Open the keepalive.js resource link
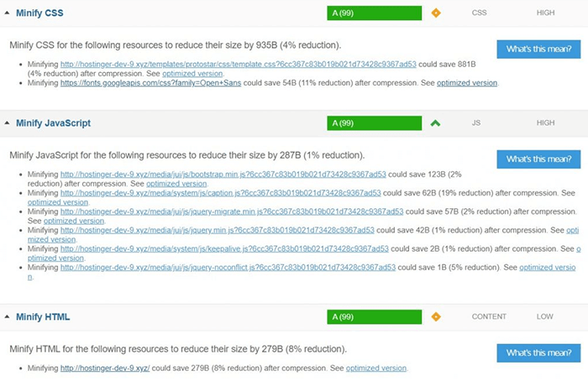Image resolution: width=588 pixels, height=381 pixels. click(224, 248)
